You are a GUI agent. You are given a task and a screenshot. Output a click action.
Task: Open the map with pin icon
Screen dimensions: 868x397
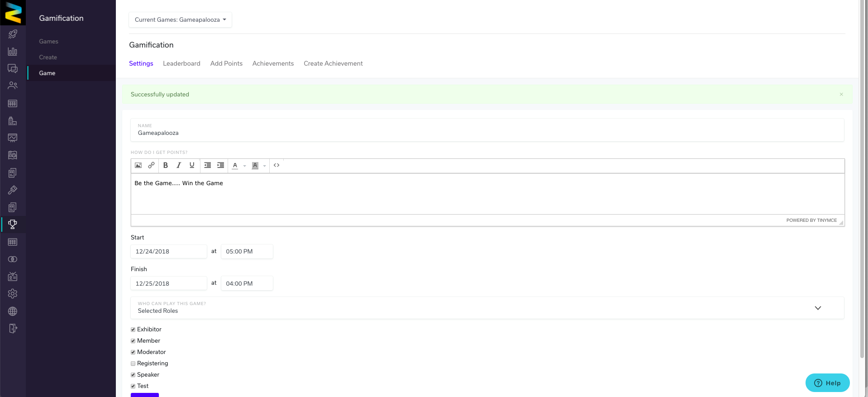(x=13, y=155)
